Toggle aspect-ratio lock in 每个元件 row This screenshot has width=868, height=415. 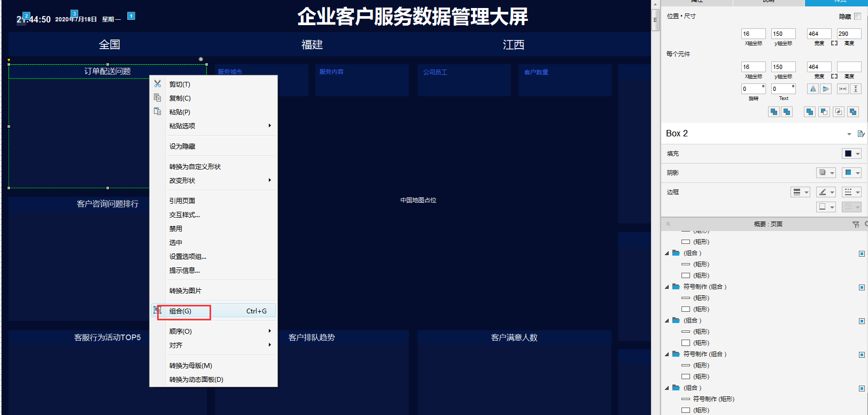tap(834, 76)
